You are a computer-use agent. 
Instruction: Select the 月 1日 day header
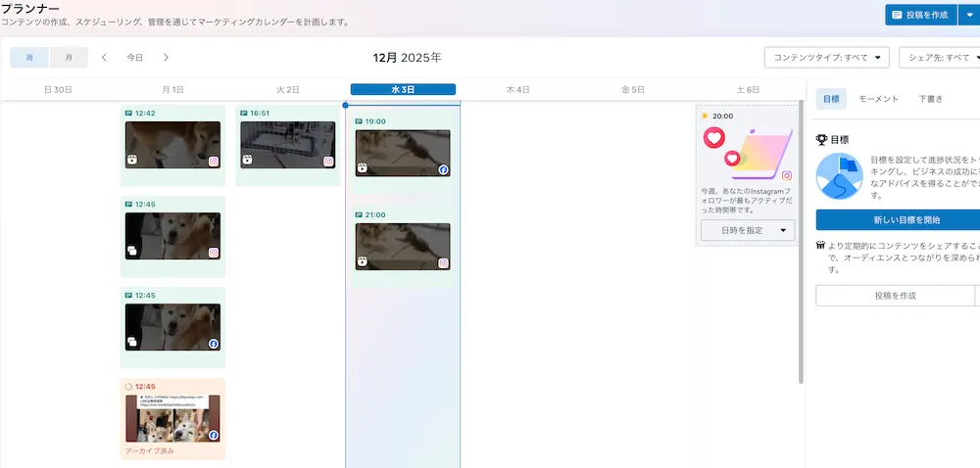(173, 89)
